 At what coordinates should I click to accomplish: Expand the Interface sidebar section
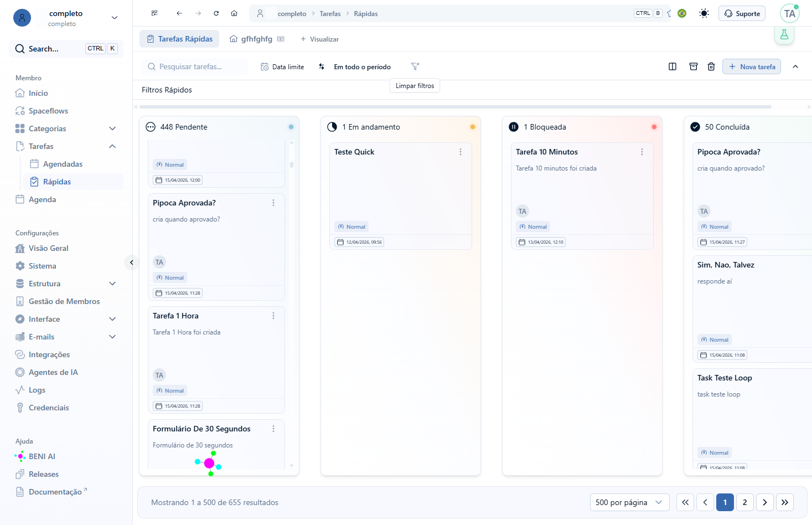tap(112, 319)
